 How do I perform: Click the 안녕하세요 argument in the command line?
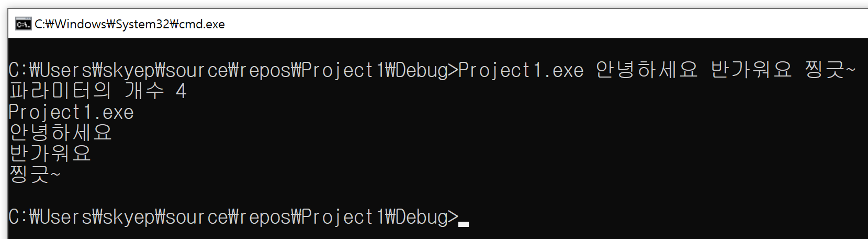click(647, 70)
